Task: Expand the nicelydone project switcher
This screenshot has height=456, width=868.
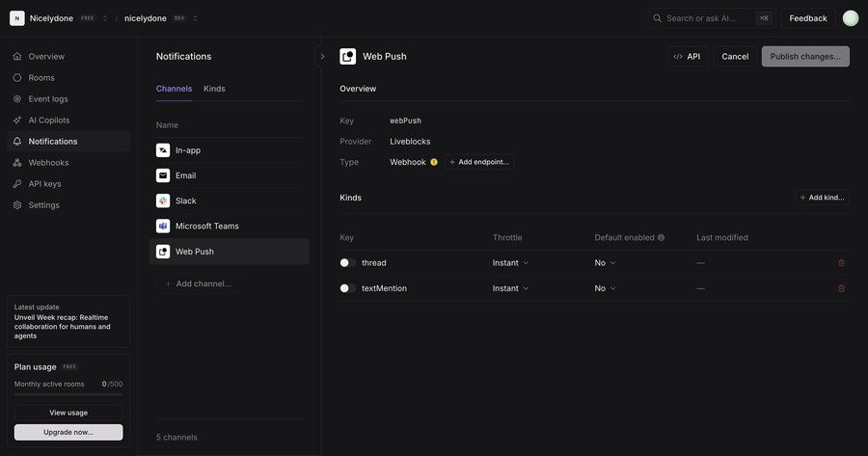Action: pos(195,18)
